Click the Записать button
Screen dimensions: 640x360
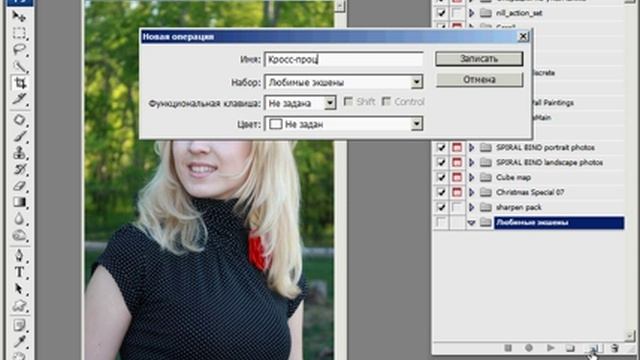pyautogui.click(x=479, y=59)
